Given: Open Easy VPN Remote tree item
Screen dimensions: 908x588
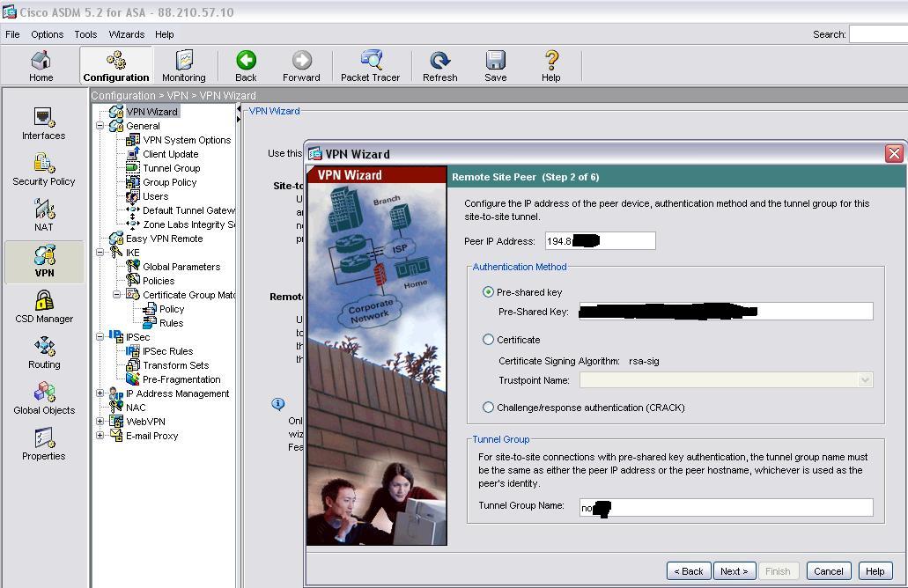Looking at the screenshot, I should tap(165, 239).
